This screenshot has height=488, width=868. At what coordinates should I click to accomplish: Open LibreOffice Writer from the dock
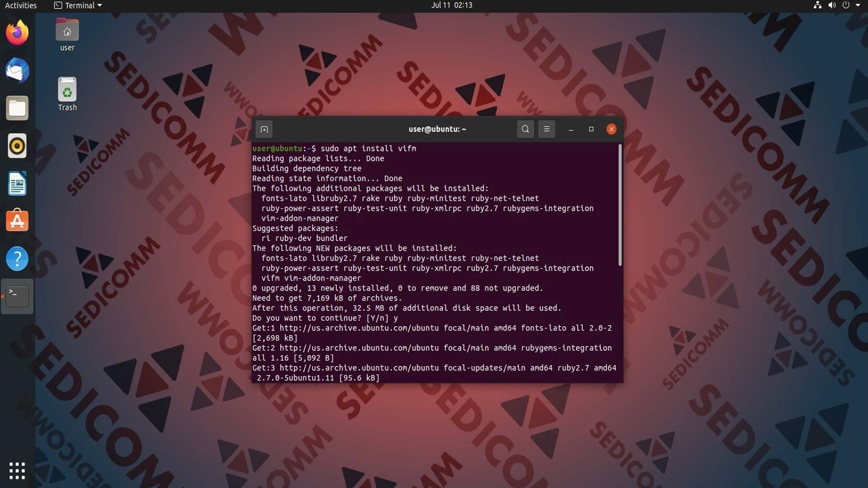click(x=17, y=184)
